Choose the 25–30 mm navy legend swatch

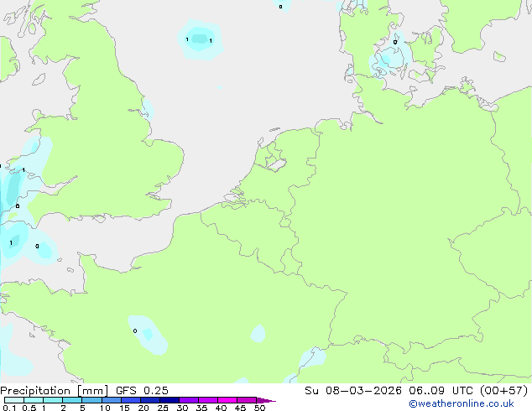170,400
